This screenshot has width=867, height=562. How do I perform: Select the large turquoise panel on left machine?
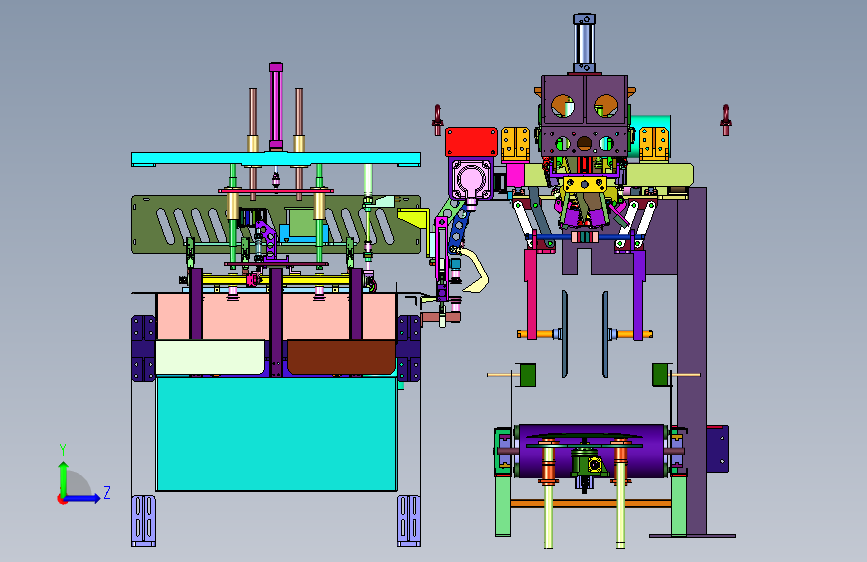[276, 434]
